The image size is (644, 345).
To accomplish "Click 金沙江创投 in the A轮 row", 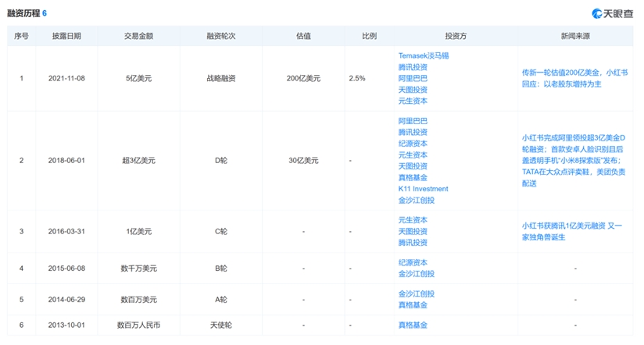I will click(416, 294).
